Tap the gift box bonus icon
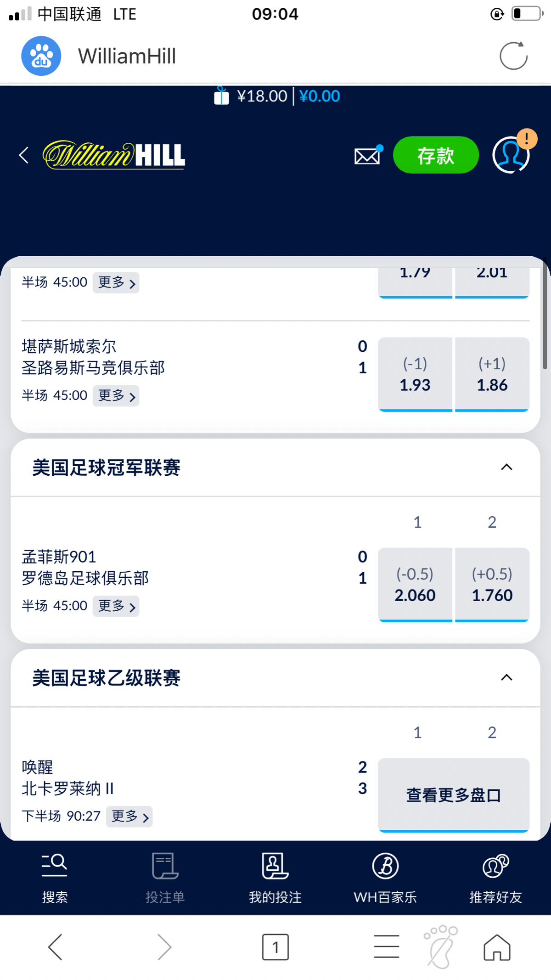551x980 pixels. point(221,96)
